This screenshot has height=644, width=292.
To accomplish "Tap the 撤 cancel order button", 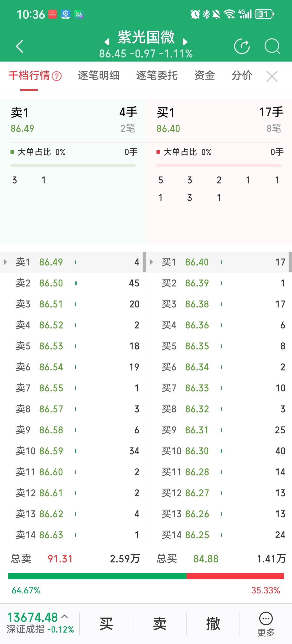I will coord(213,623).
